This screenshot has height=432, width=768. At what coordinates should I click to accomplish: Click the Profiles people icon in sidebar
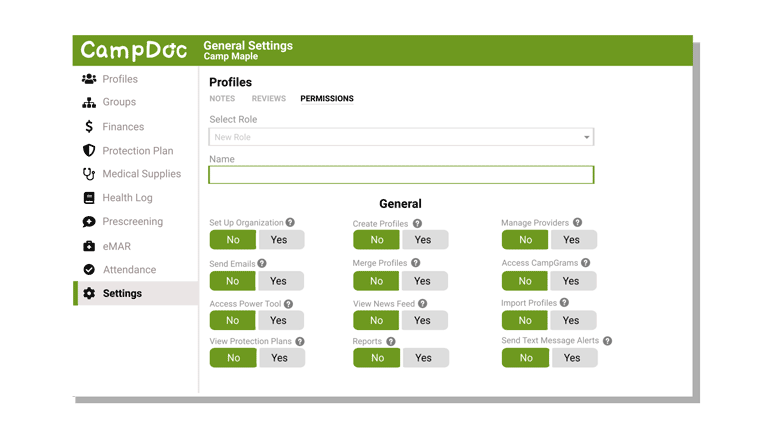click(x=89, y=79)
